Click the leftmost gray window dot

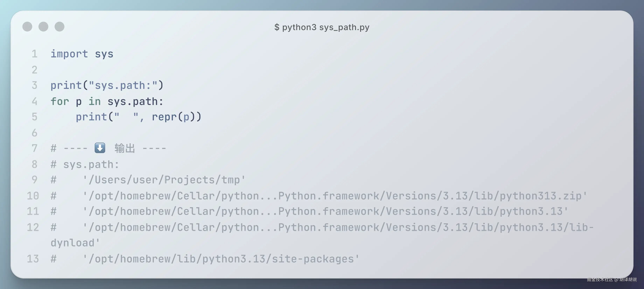[x=27, y=27]
